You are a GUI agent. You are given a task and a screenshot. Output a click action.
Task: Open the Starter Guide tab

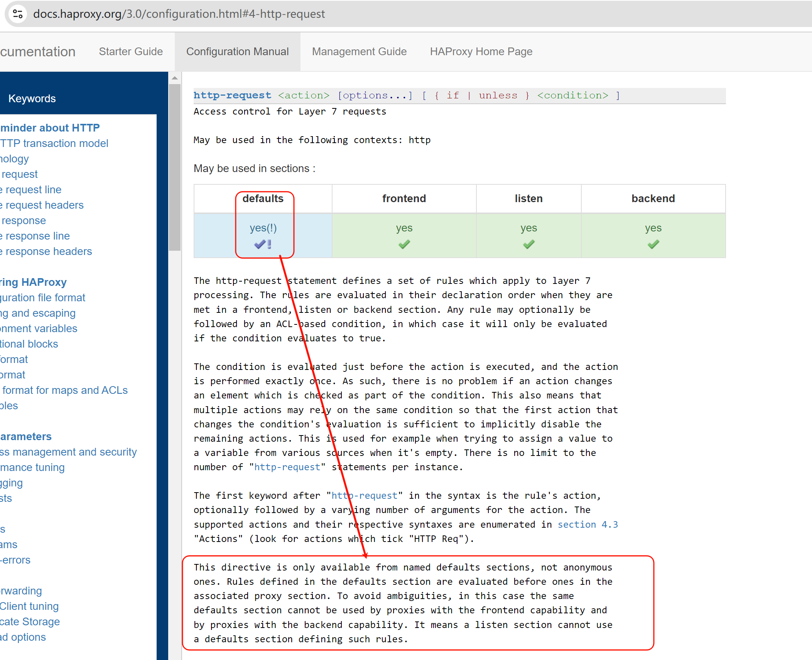[131, 52]
